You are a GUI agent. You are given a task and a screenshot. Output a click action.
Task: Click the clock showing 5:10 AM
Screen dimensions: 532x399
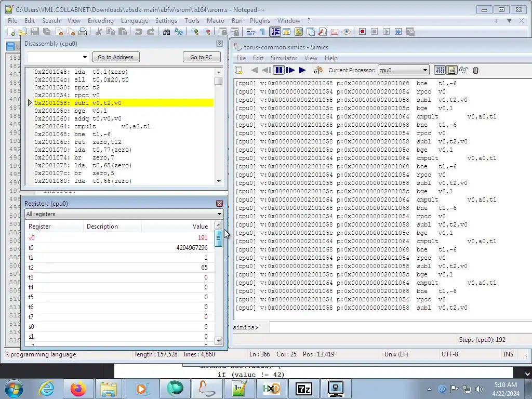click(x=506, y=385)
